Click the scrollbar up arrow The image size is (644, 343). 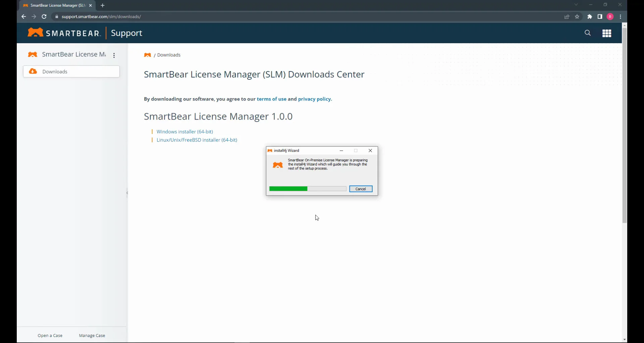[x=625, y=25]
